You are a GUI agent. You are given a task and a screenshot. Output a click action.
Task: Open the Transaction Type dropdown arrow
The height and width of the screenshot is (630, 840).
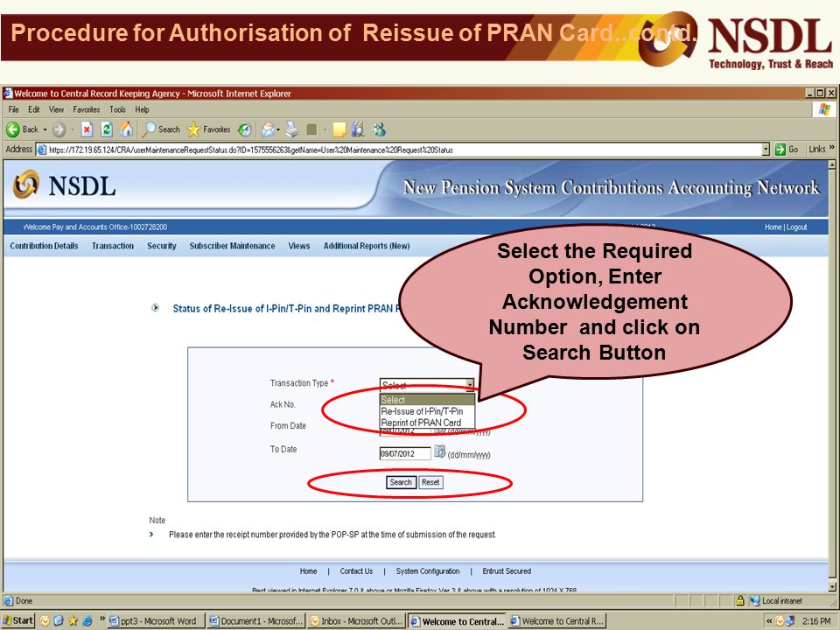tap(470, 385)
